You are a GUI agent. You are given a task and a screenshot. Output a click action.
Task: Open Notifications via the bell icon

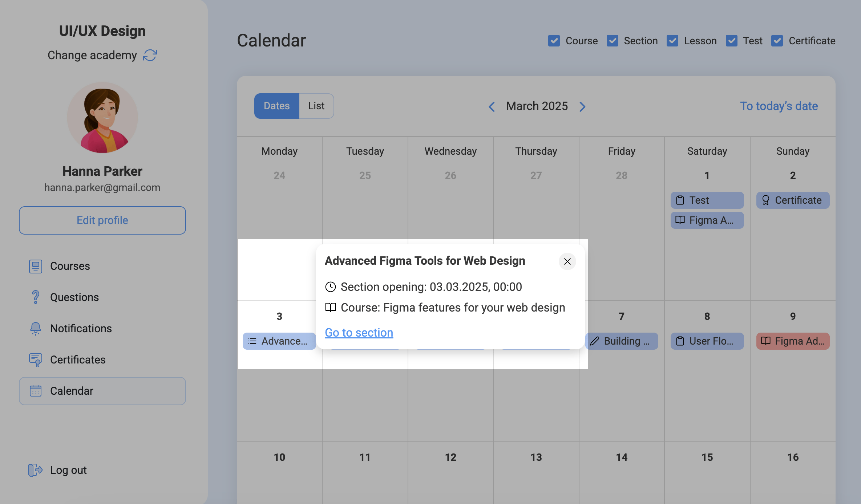coord(36,329)
